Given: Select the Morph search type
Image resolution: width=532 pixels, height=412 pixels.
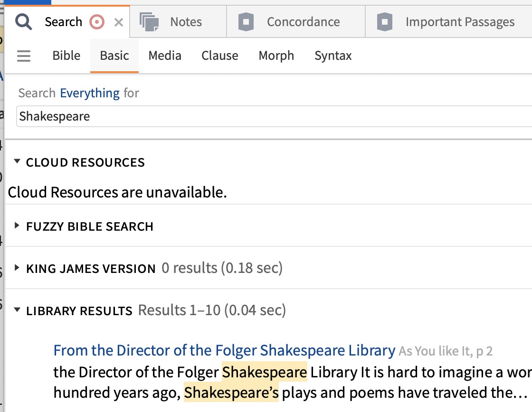Looking at the screenshot, I should 276,56.
